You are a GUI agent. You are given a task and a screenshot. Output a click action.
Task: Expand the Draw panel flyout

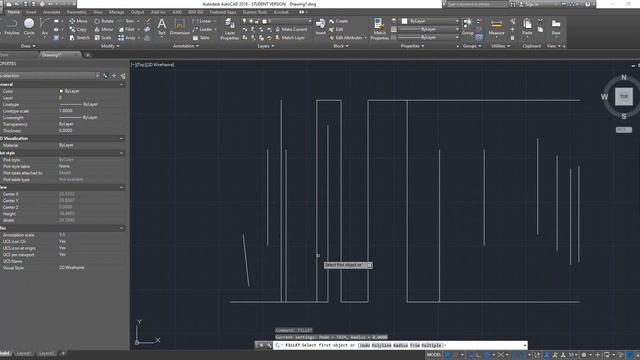(x=28, y=46)
